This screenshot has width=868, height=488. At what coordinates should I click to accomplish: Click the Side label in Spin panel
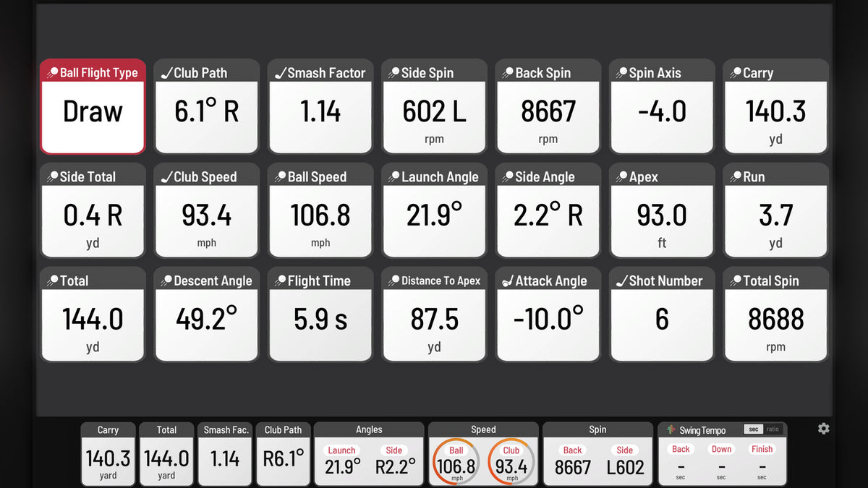coord(625,450)
